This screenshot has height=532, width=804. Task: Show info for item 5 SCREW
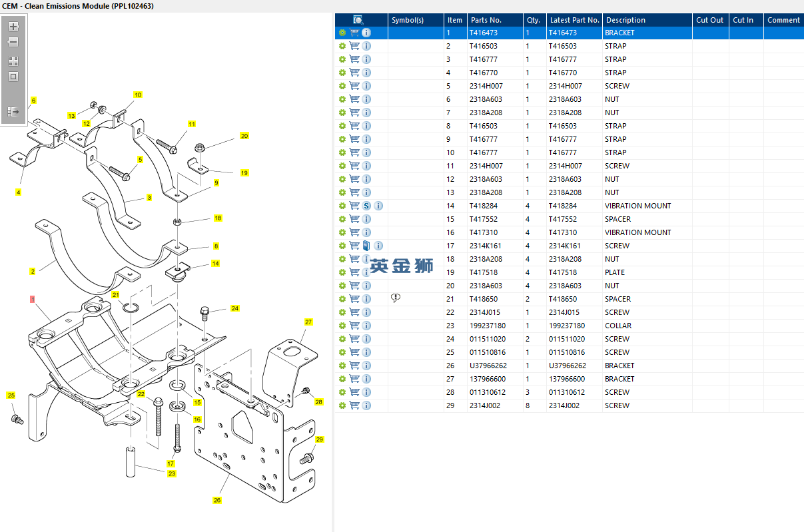pyautogui.click(x=366, y=86)
